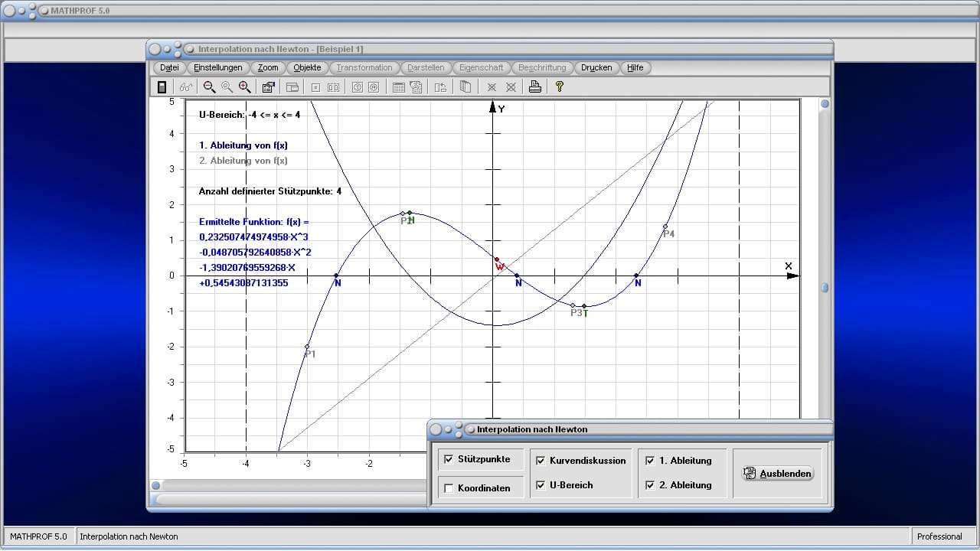Open the Objekte menu
The width and height of the screenshot is (980, 551).
click(x=308, y=67)
